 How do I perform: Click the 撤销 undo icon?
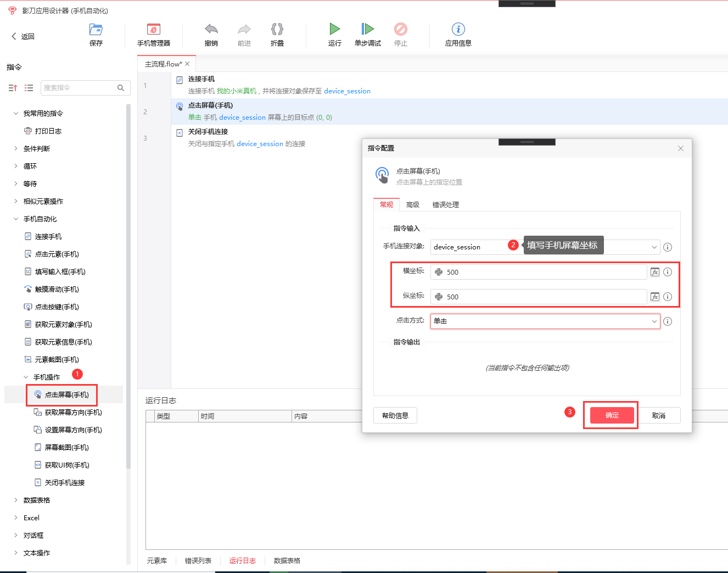211,29
